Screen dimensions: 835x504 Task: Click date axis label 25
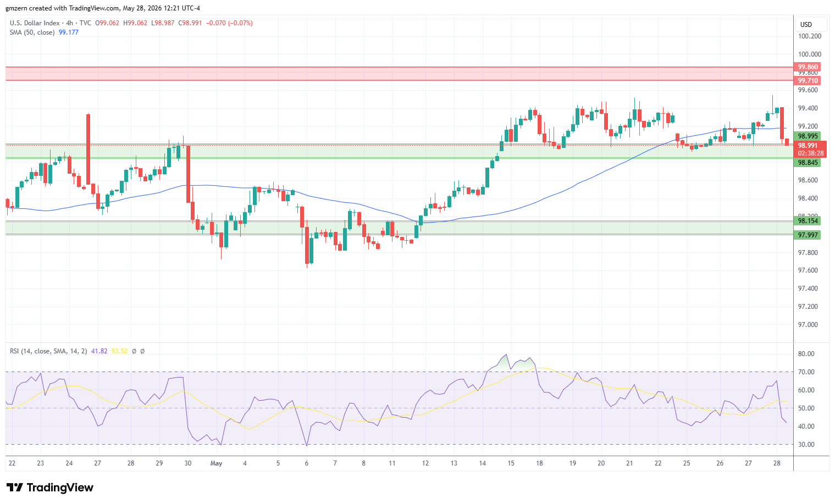coord(687,463)
